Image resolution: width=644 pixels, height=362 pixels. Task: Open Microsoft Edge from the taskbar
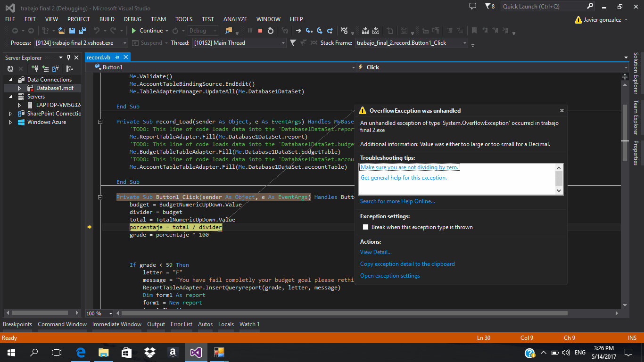coord(81,352)
